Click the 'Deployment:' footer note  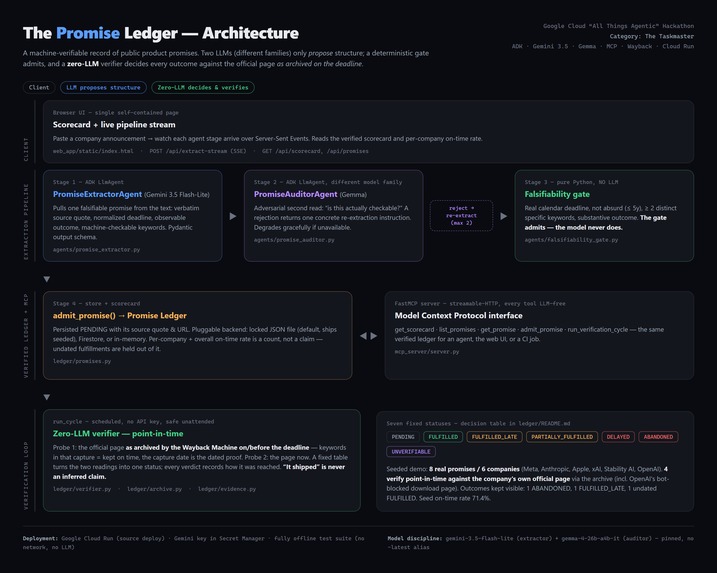click(193, 543)
